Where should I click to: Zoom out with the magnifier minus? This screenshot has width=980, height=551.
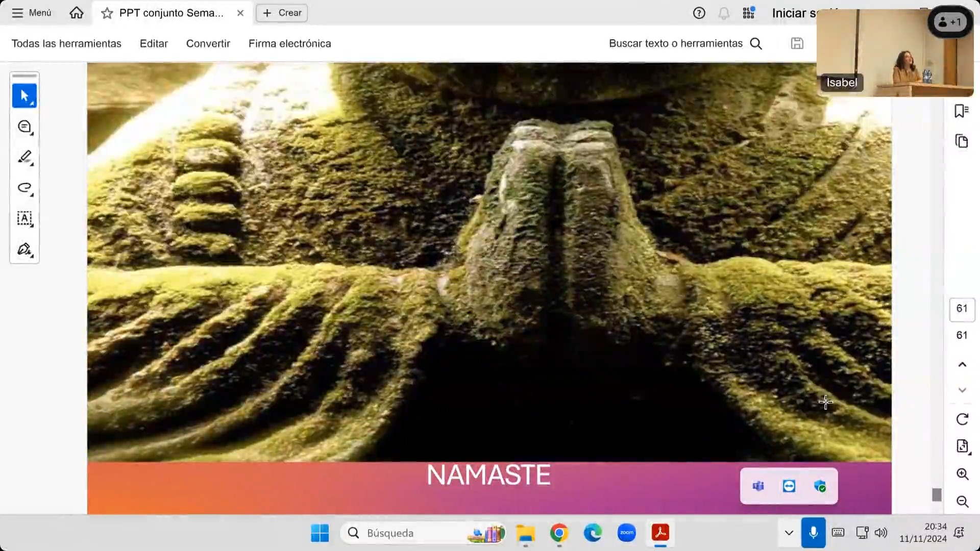(x=962, y=502)
